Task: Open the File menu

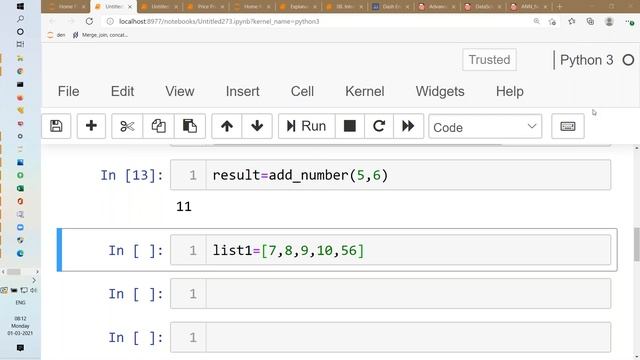Action: click(x=69, y=91)
